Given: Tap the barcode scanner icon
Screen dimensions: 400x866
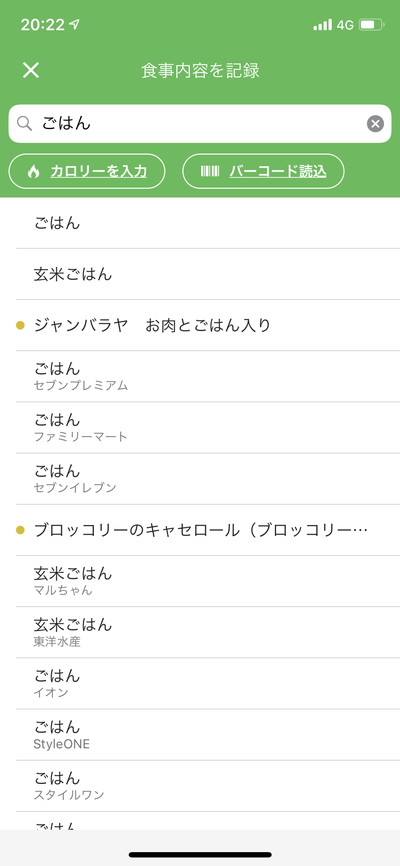Looking at the screenshot, I should pyautogui.click(x=210, y=171).
